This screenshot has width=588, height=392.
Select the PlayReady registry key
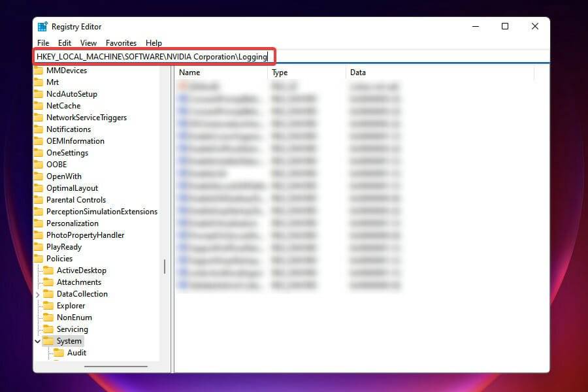click(x=63, y=246)
